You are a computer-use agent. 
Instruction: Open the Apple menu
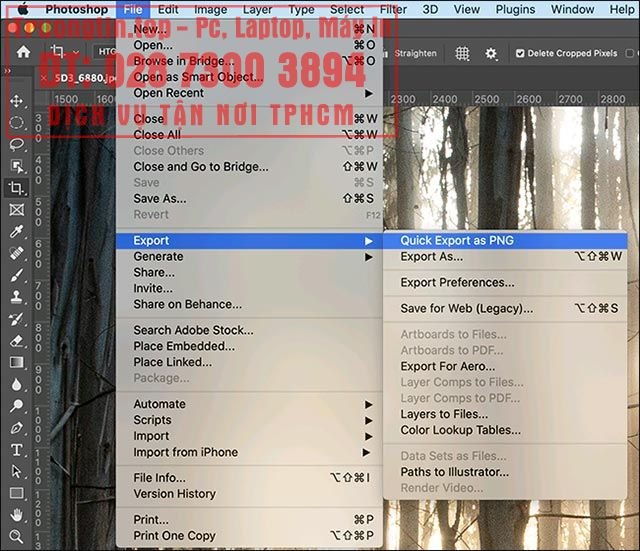[x=23, y=9]
